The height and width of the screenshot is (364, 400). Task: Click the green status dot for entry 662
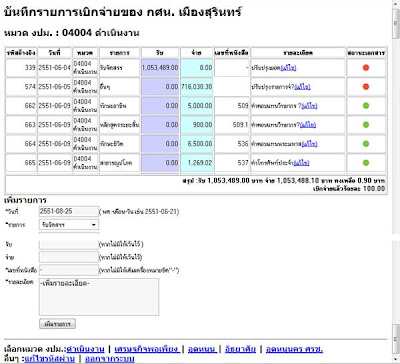(366, 106)
